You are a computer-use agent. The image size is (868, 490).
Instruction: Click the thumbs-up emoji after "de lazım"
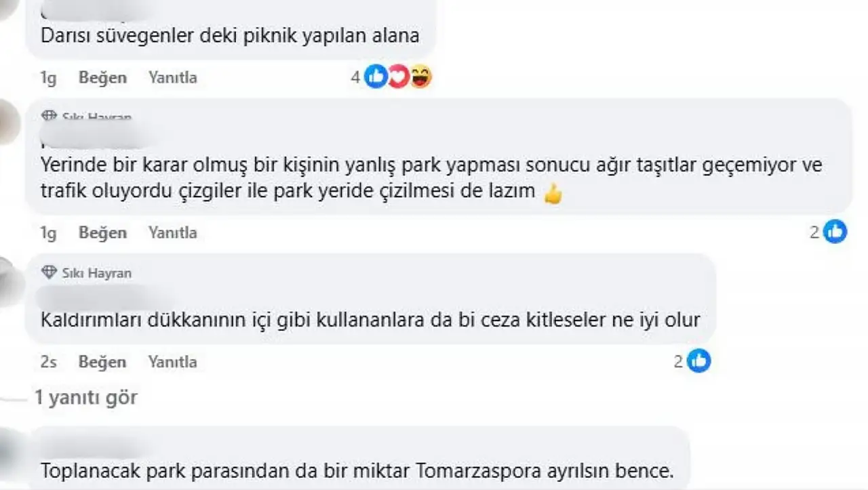coord(553,195)
